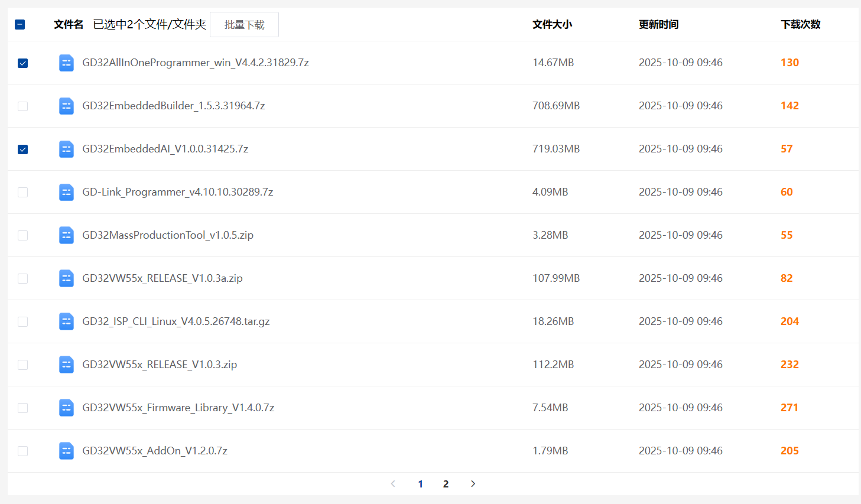Click the file icon for GD32_ISP_CLI_Linux tar.gz
Image resolution: width=861 pixels, height=504 pixels.
66,321
